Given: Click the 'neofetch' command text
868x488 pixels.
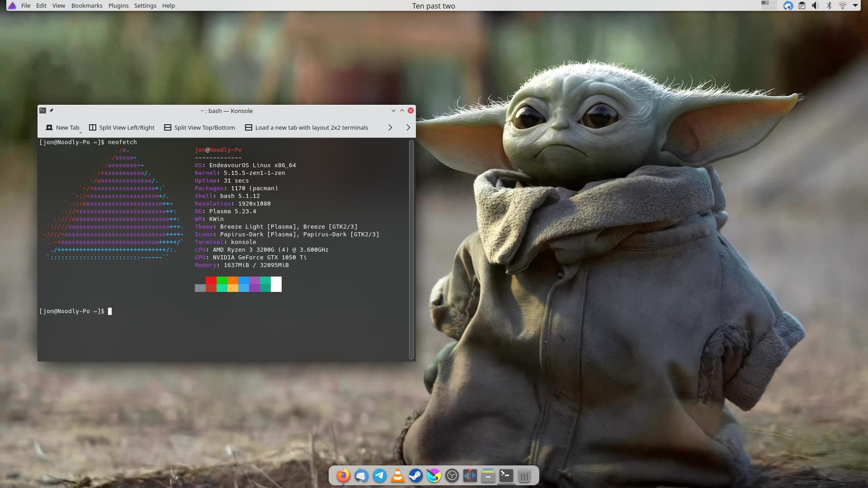Looking at the screenshot, I should [123, 142].
